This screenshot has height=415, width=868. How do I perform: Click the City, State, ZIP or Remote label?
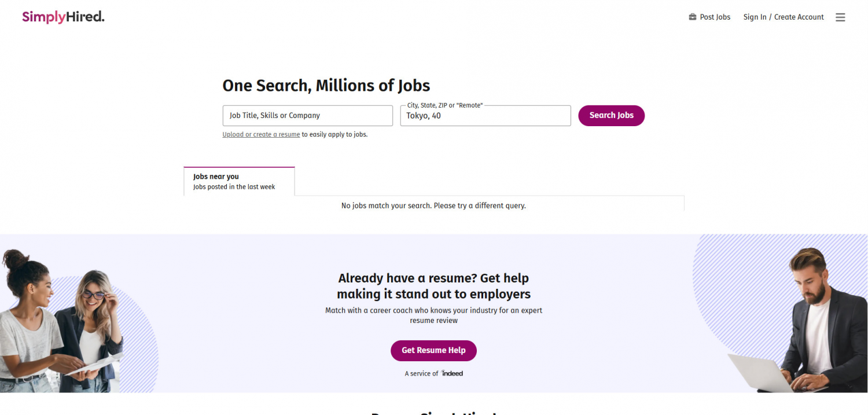click(445, 105)
